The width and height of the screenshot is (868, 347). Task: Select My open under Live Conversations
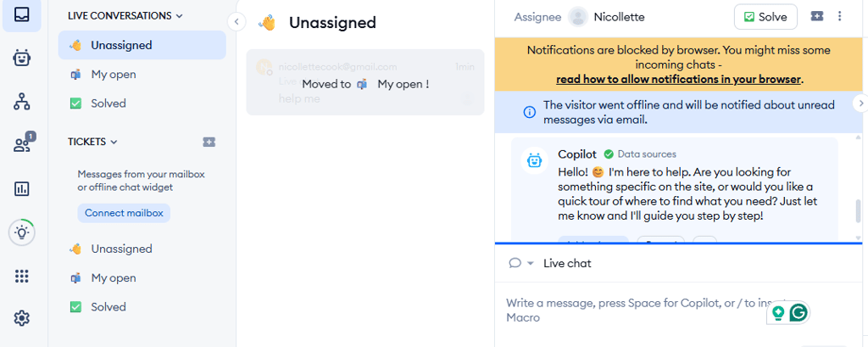(113, 75)
